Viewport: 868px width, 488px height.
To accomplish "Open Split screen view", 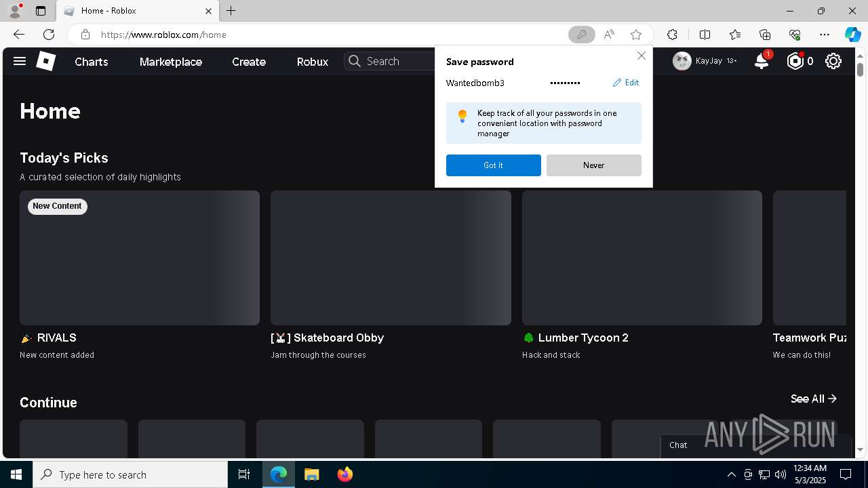I will [x=705, y=35].
